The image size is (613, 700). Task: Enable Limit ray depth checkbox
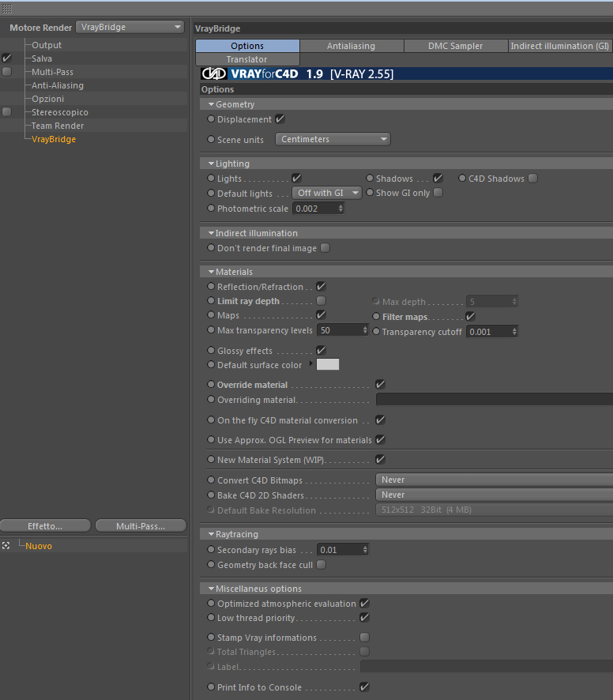(x=321, y=300)
